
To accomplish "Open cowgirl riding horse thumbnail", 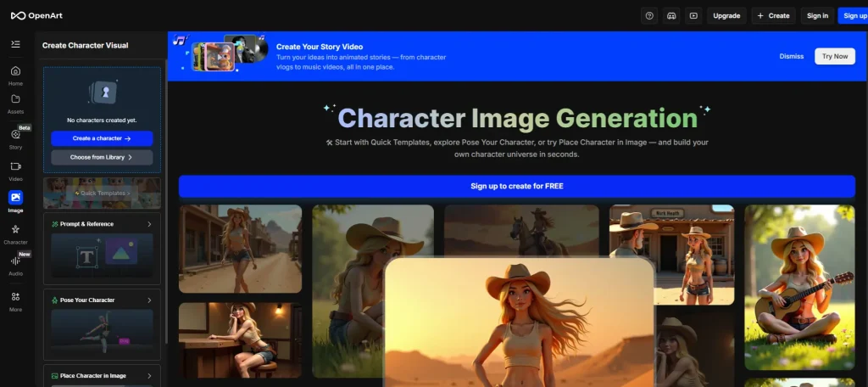I will [x=521, y=230].
